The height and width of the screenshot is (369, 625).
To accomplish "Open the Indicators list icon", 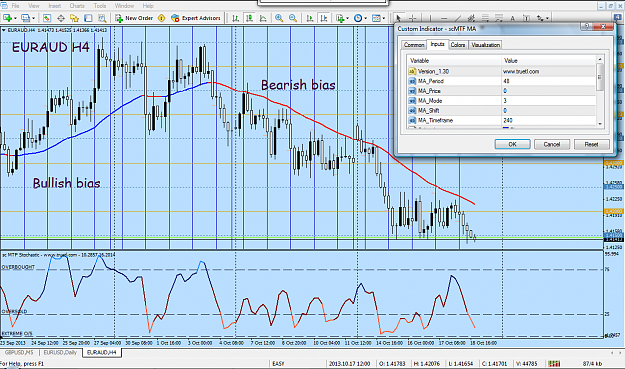I will coord(340,18).
